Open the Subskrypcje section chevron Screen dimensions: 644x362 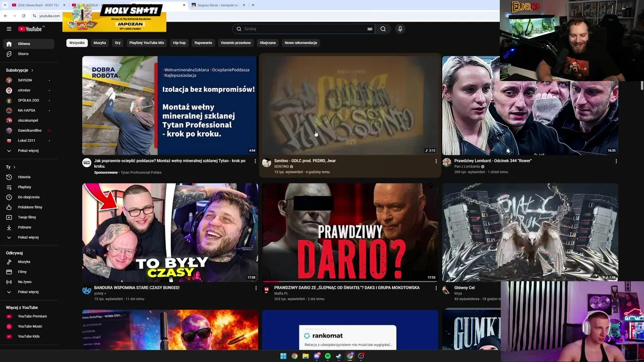(x=32, y=70)
